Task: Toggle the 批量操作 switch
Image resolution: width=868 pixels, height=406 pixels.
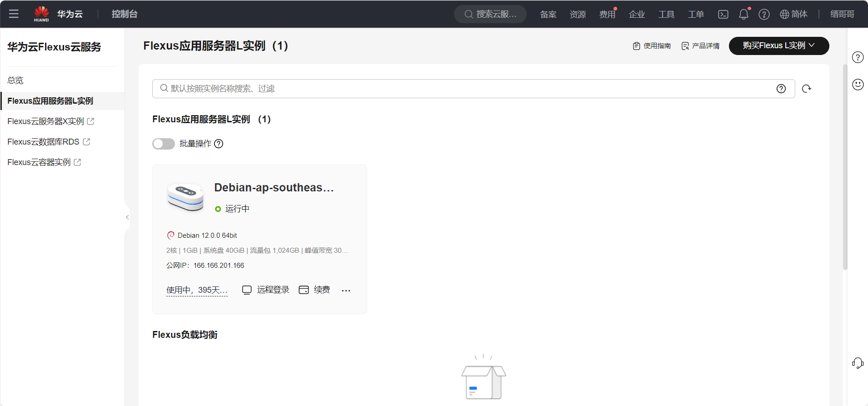Action: pos(164,144)
